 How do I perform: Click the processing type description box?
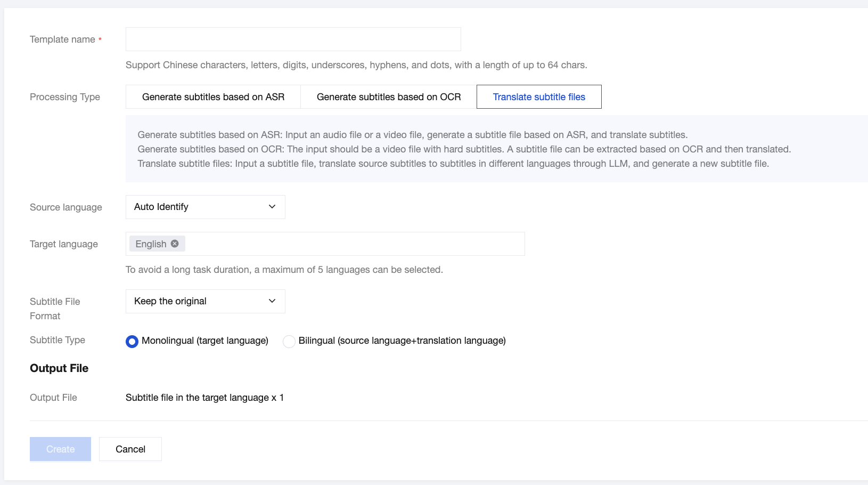[x=463, y=149]
